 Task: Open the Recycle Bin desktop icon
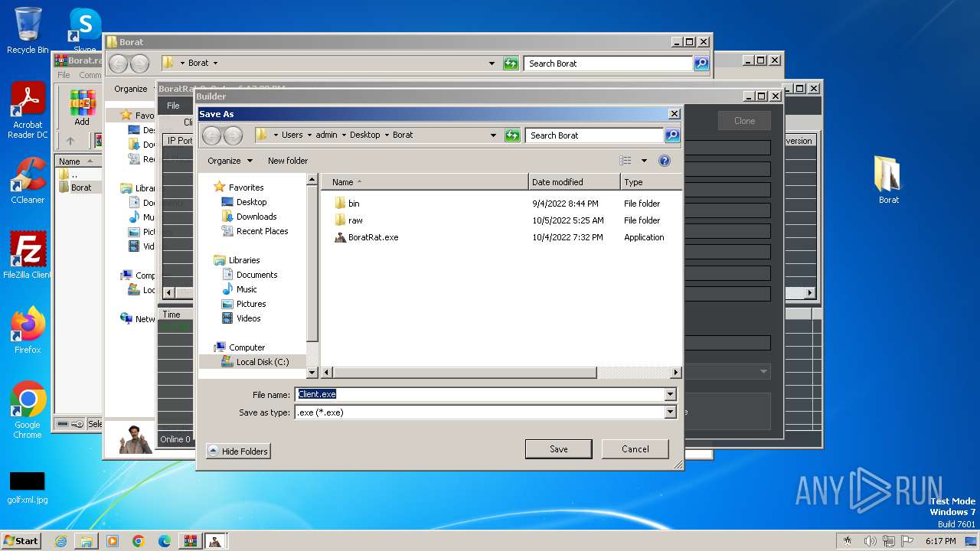click(28, 31)
